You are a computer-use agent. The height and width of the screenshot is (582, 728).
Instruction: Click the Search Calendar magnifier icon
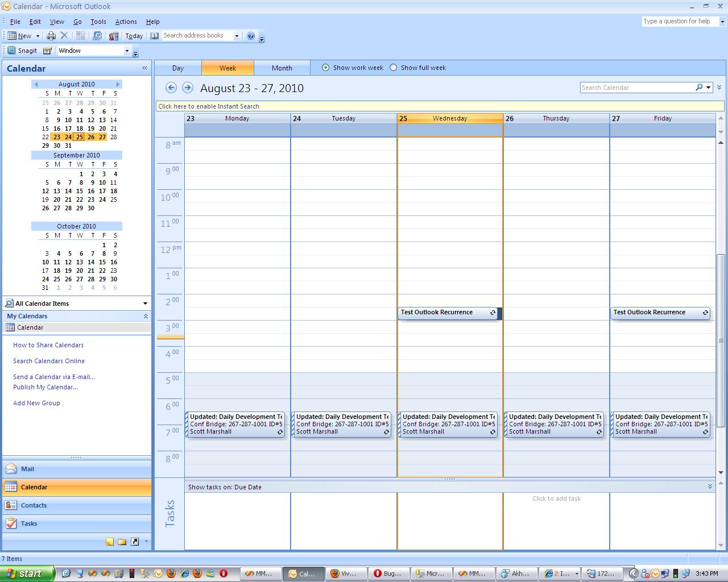[699, 88]
